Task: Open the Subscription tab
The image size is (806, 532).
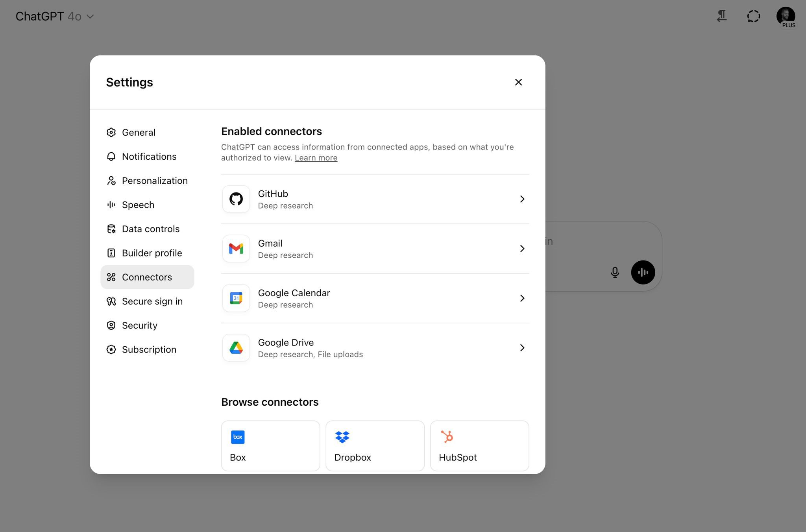Action: [147, 349]
